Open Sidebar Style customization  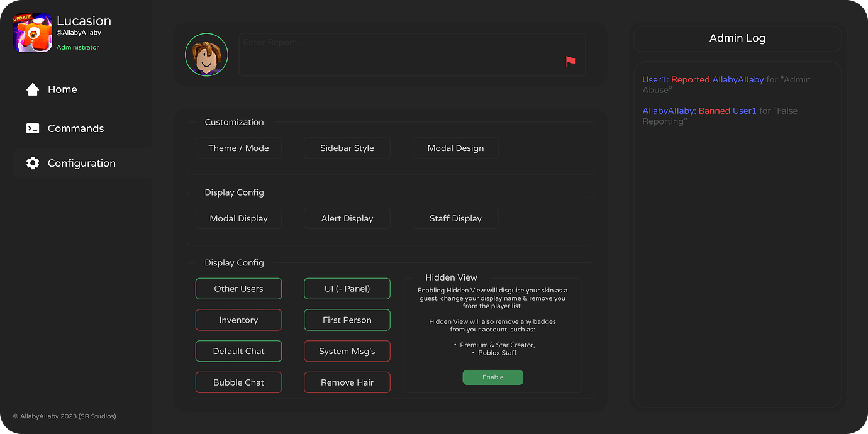coord(347,148)
